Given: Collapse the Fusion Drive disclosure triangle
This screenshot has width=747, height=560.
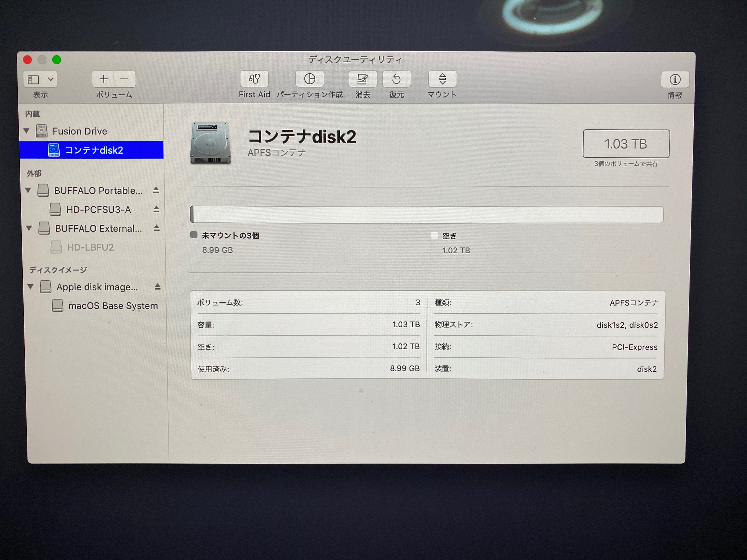Looking at the screenshot, I should (x=26, y=131).
